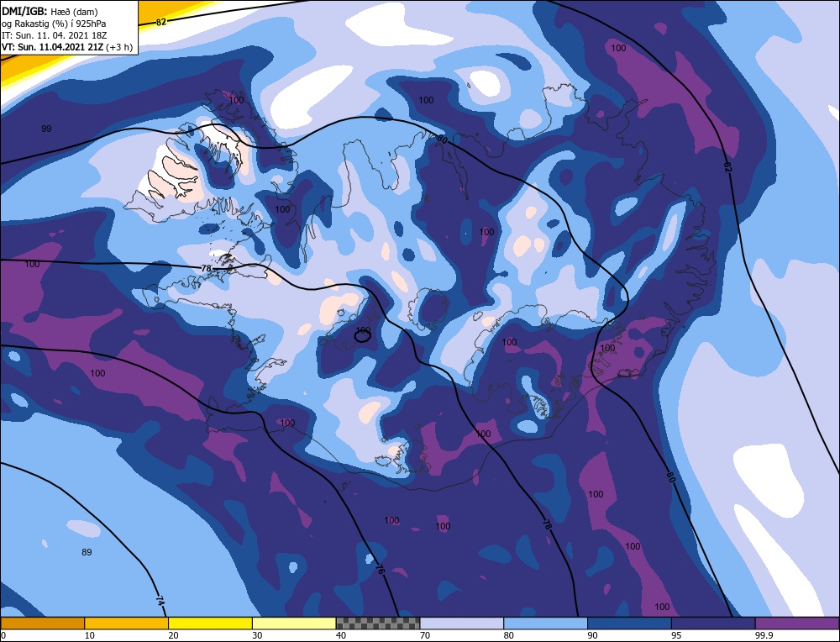Select the "40" legend scale number
Screen dimensions: 840x642
coord(341,635)
